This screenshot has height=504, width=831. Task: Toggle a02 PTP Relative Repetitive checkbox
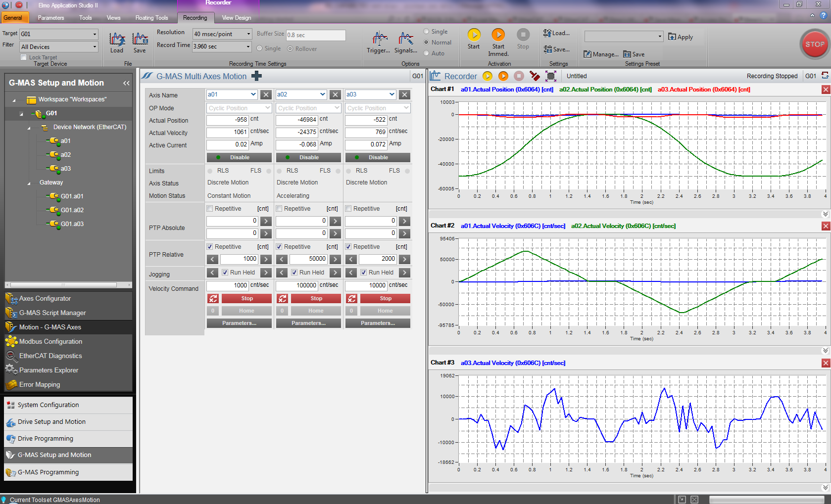click(x=279, y=247)
